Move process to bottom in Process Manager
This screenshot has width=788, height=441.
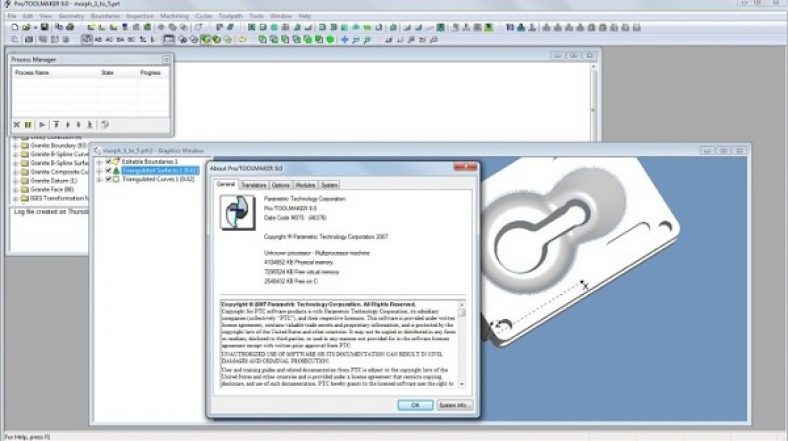click(x=90, y=125)
